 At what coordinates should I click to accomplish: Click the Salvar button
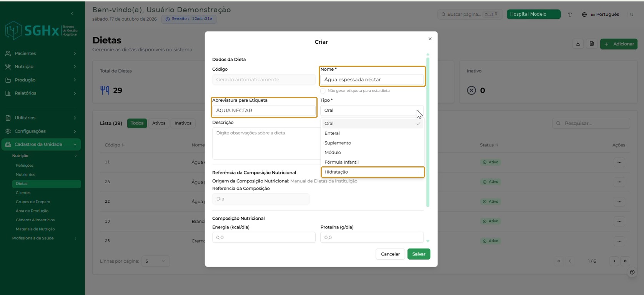(419, 254)
